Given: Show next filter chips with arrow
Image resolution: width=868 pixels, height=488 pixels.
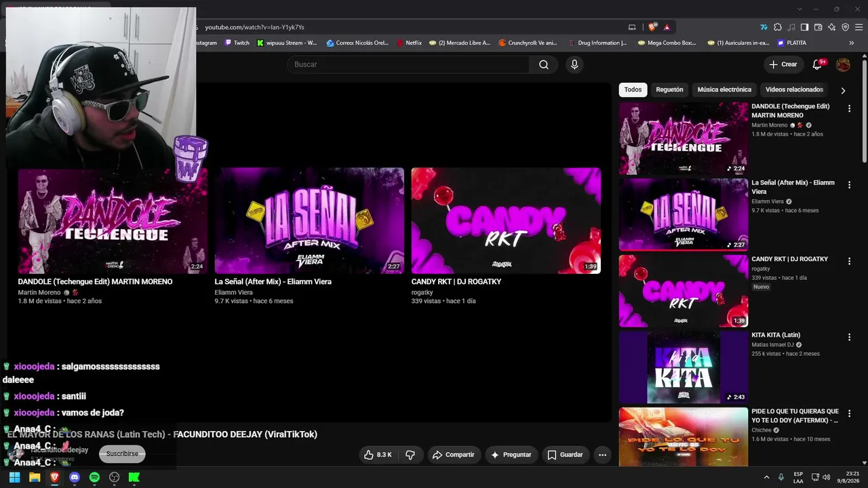Looking at the screenshot, I should [843, 90].
